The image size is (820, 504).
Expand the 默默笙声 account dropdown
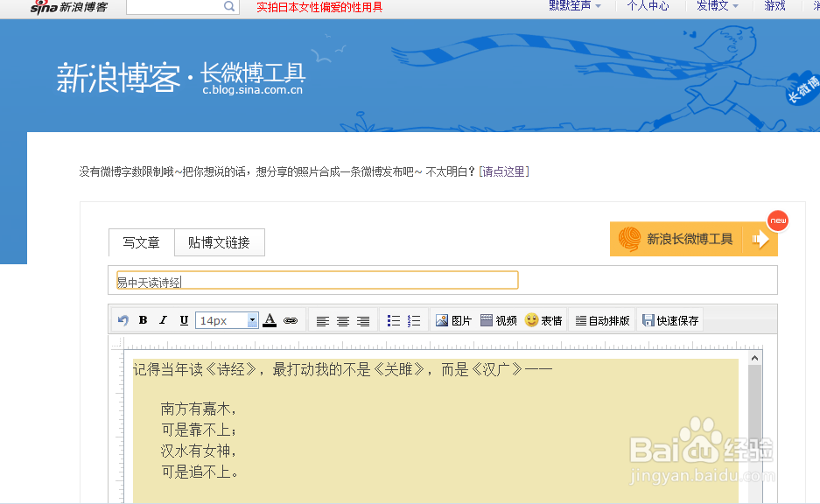pos(575,6)
